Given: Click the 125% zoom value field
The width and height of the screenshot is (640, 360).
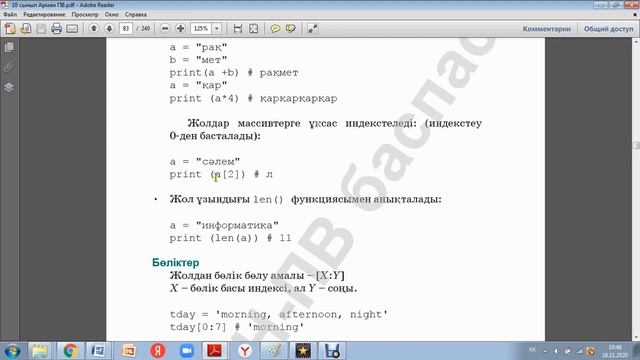Looking at the screenshot, I should [201, 29].
